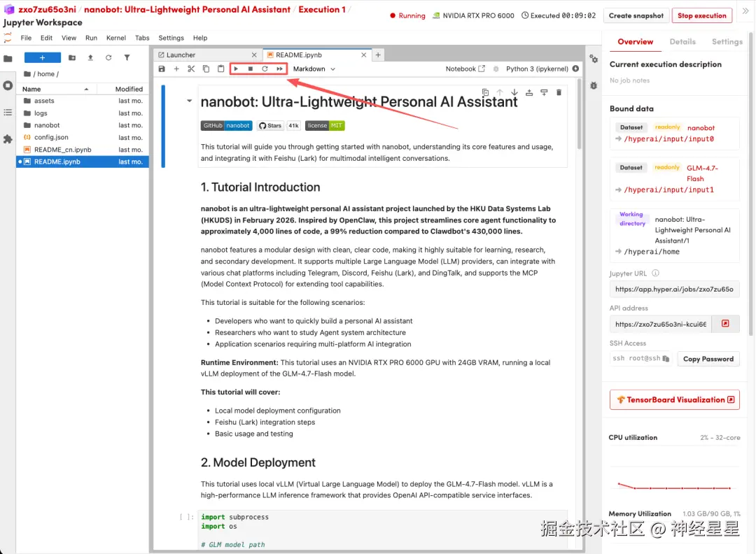The image size is (756, 554).
Task: Open running terminals and kernels panel
Action: click(x=8, y=86)
